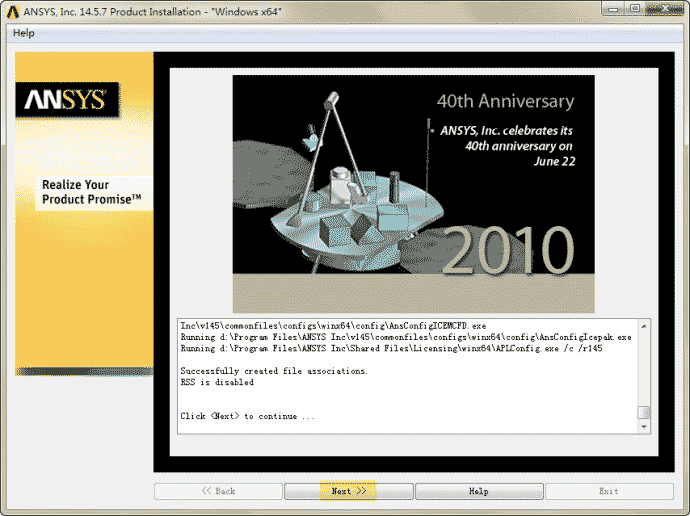Maximize the installer window
Image resolution: width=690 pixels, height=516 pixels.
[x=635, y=9]
